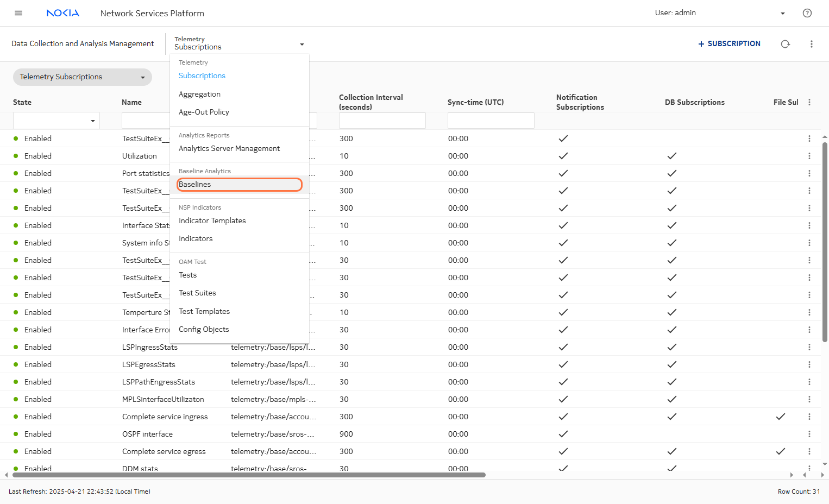Open the State filter dropdown
Viewport: 829px width, 504px height.
[56, 121]
